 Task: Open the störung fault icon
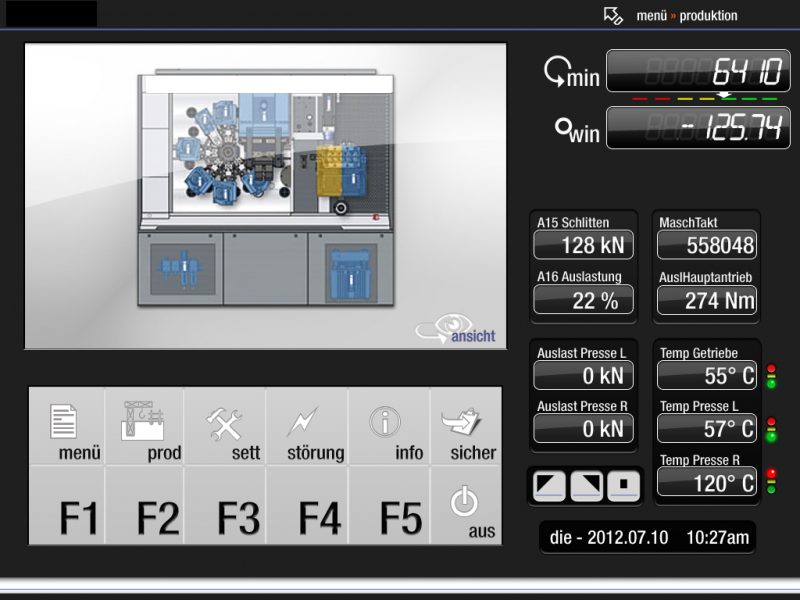(x=307, y=425)
